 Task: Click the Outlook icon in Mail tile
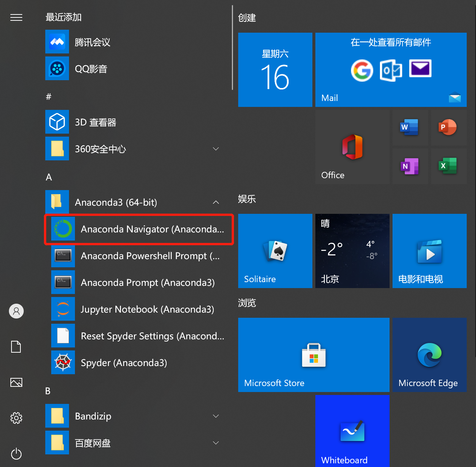[x=391, y=70]
